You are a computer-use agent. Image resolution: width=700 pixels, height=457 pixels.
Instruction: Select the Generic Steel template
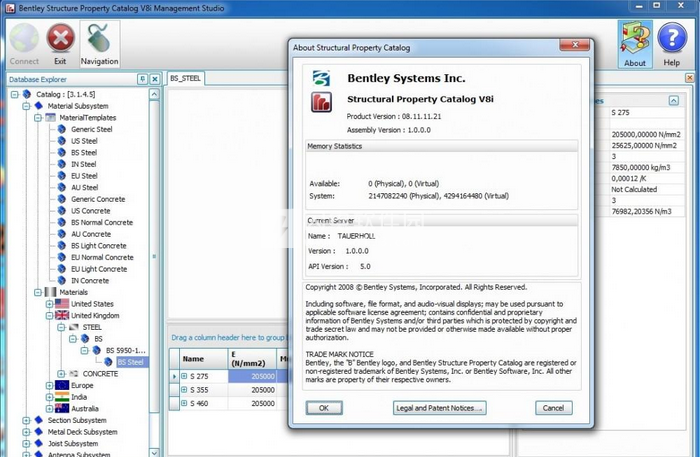click(x=92, y=129)
